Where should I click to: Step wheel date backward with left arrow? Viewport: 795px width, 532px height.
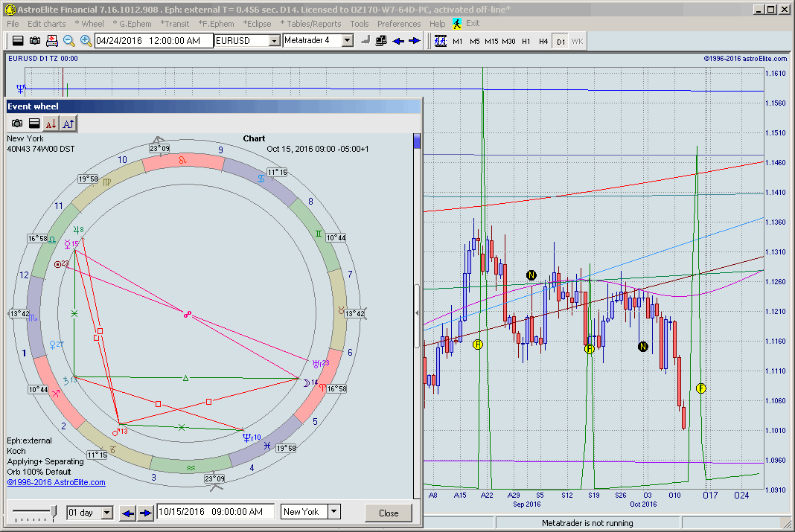click(128, 513)
